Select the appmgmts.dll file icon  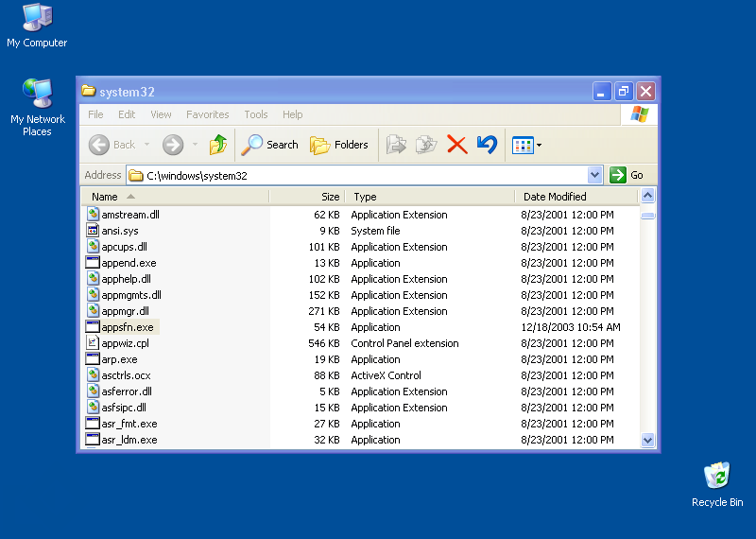click(x=93, y=295)
